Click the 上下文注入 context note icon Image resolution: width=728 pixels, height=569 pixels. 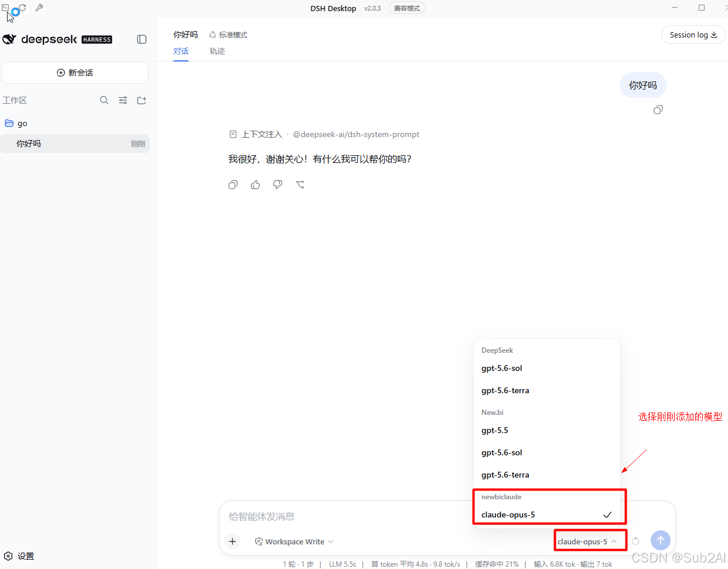click(233, 134)
